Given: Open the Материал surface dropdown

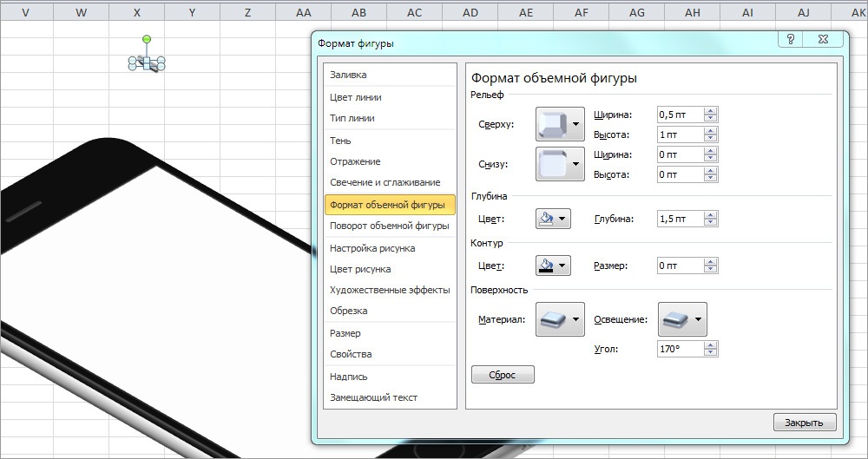Looking at the screenshot, I should click(560, 319).
